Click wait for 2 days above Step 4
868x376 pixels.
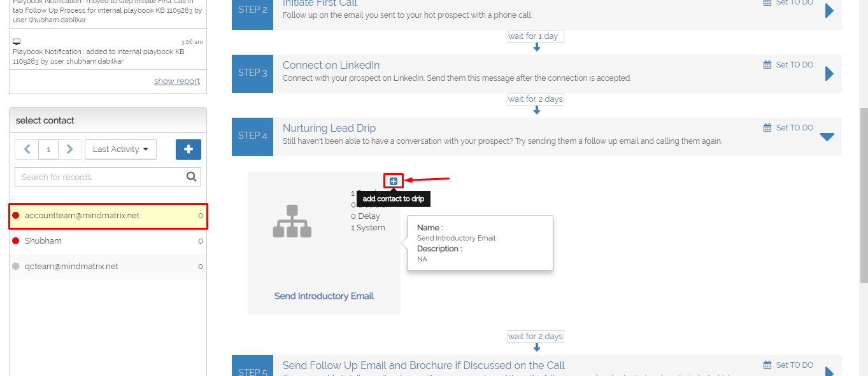(536, 99)
